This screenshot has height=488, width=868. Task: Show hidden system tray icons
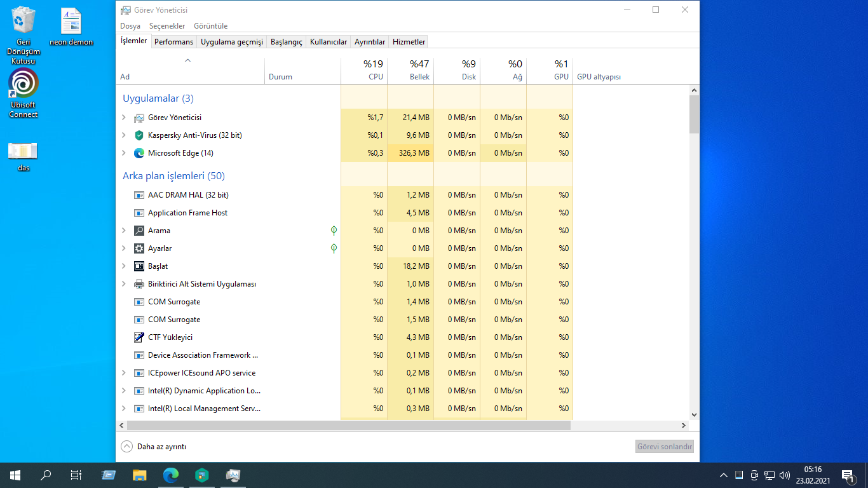(724, 475)
